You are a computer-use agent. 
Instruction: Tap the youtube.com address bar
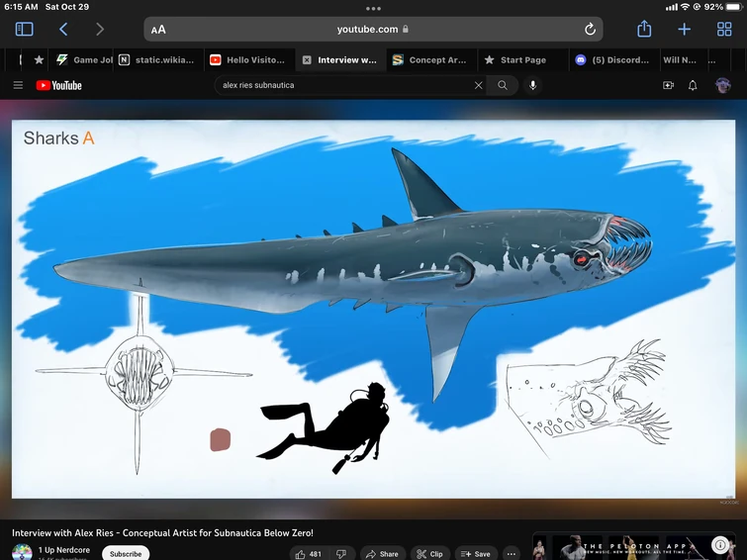373,29
